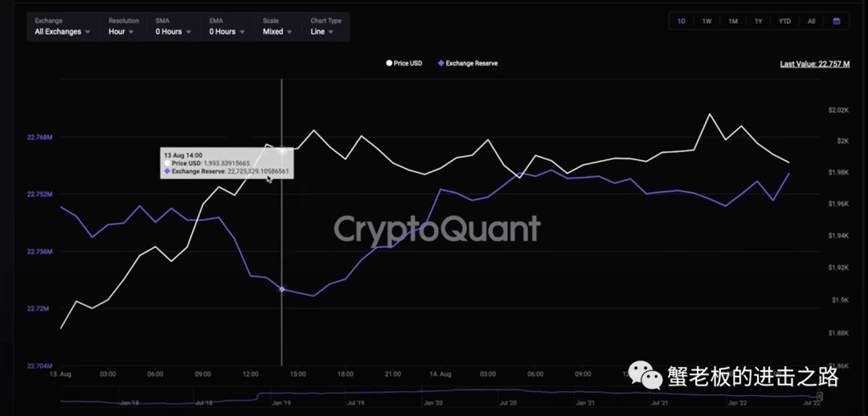Screen dimensions: 868x416
Task: Toggle the Price USD series label
Action: coord(407,63)
